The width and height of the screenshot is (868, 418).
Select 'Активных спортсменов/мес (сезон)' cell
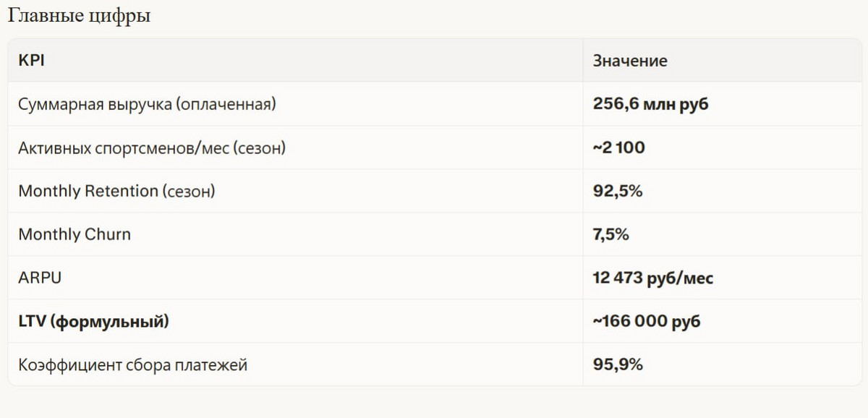click(x=152, y=148)
